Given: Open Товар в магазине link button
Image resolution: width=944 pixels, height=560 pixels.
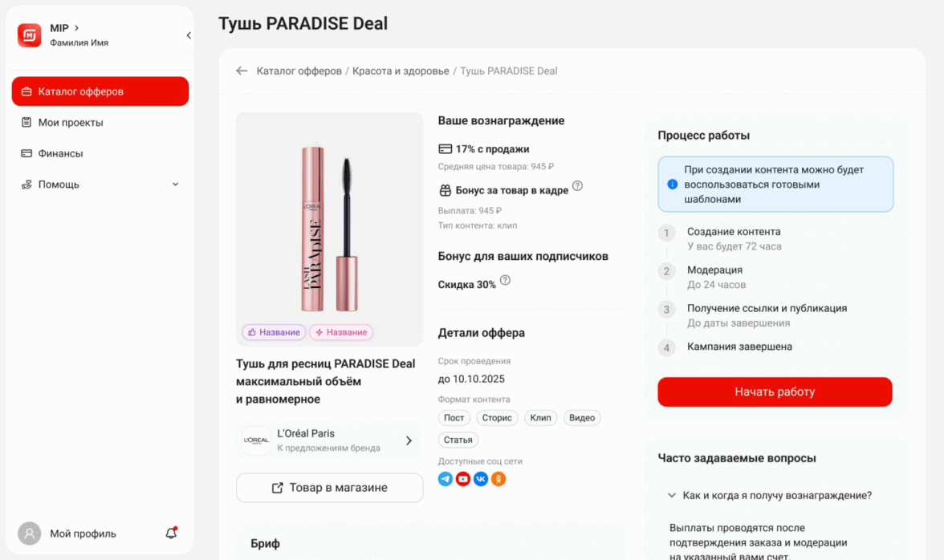Looking at the screenshot, I should coord(329,488).
